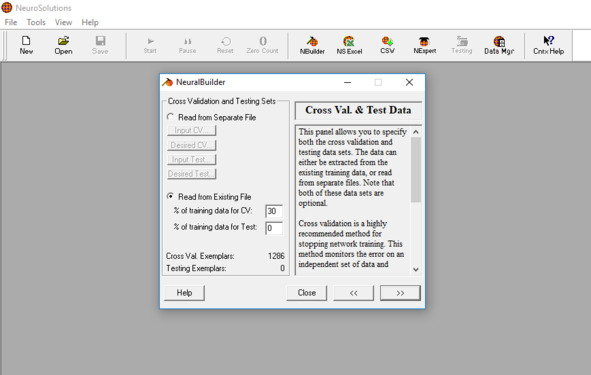
Task: Click the % of training data for Test field
Action: (274, 228)
